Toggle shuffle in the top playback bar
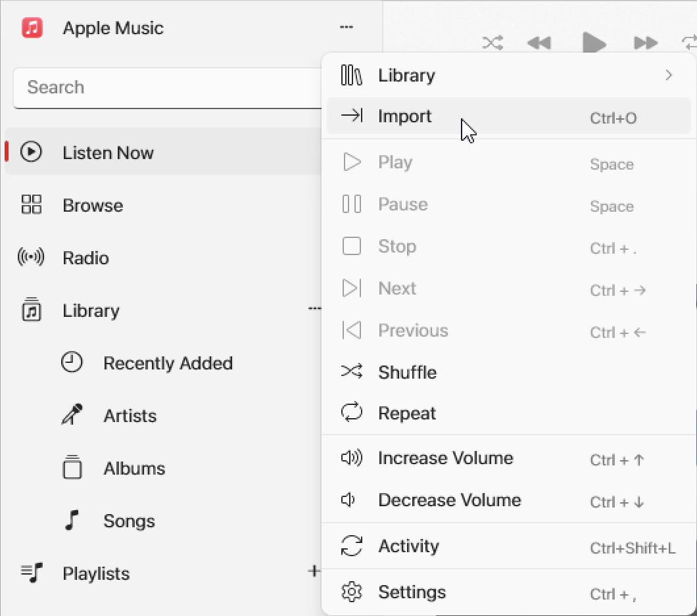The width and height of the screenshot is (697, 616). [493, 43]
